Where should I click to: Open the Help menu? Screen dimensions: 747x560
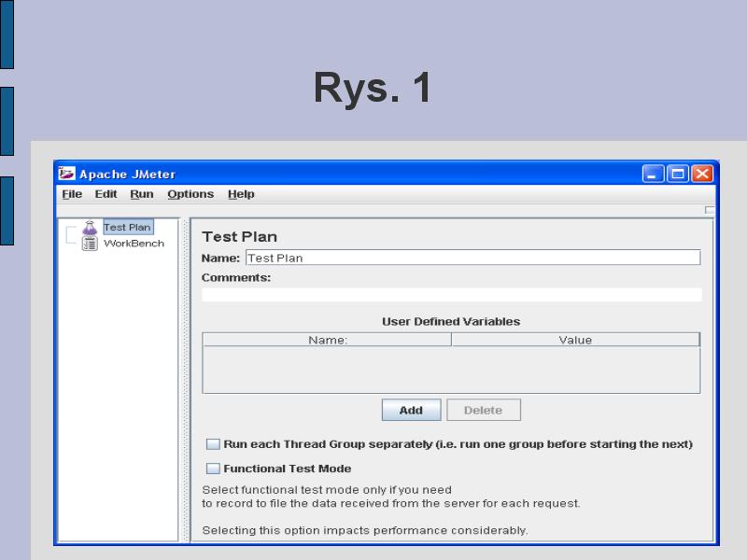pyautogui.click(x=241, y=194)
